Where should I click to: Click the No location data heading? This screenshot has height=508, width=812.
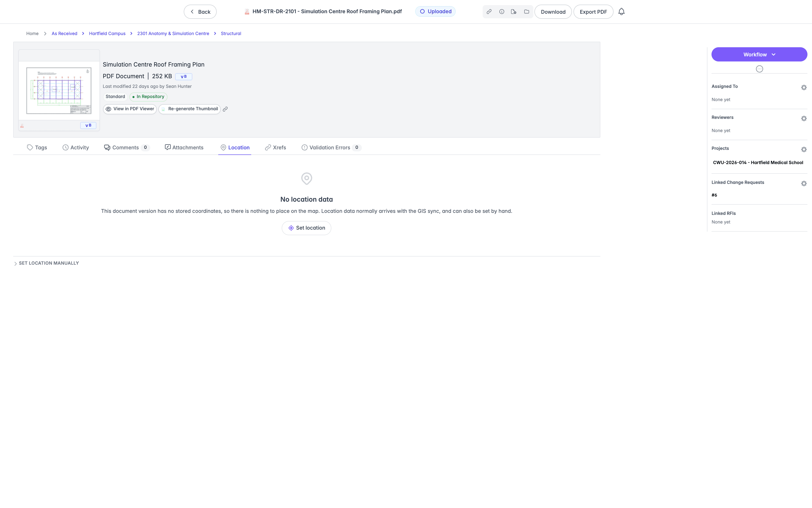[x=306, y=200]
